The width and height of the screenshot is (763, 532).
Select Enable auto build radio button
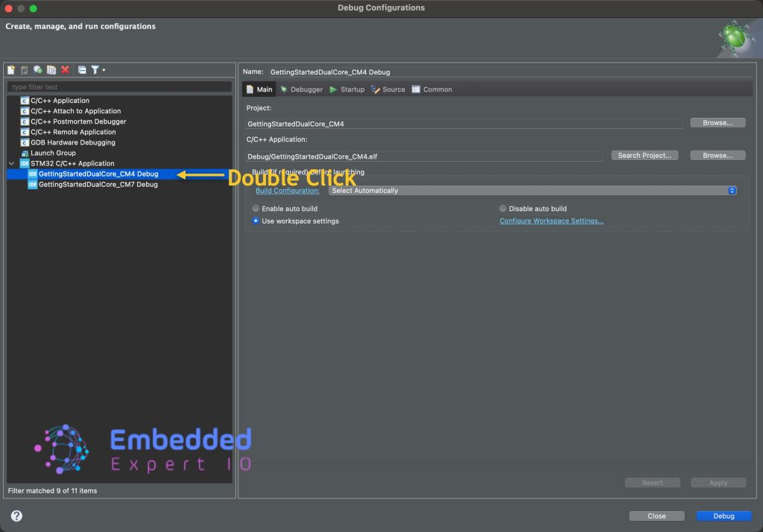[256, 209]
